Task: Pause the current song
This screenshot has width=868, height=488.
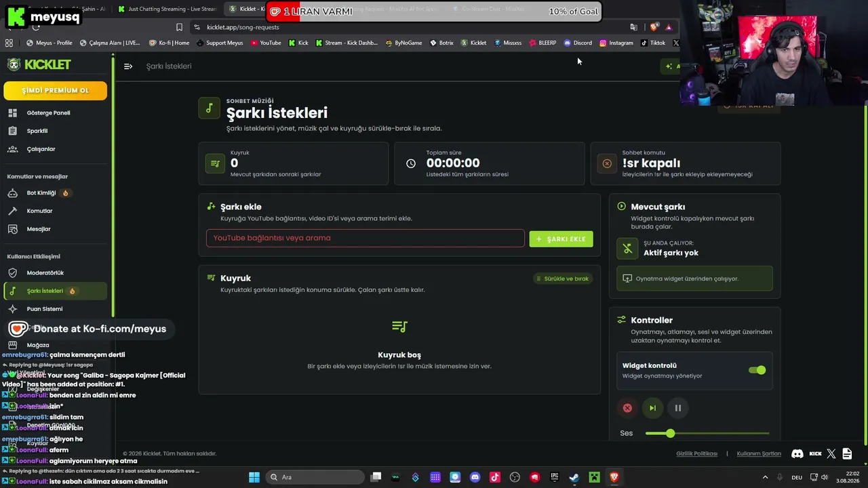Action: pos(677,408)
